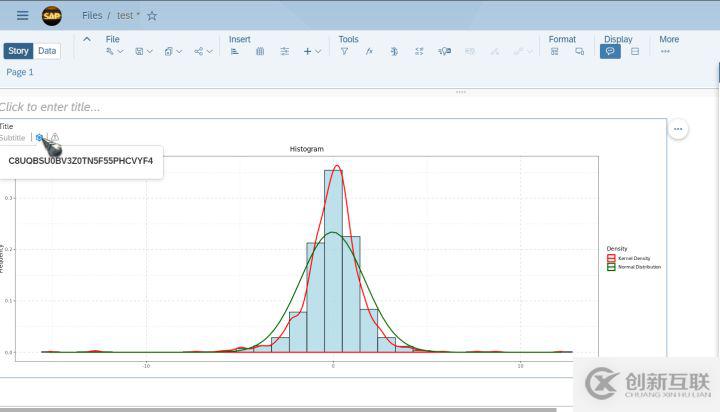Toggle comment display mode

point(609,51)
